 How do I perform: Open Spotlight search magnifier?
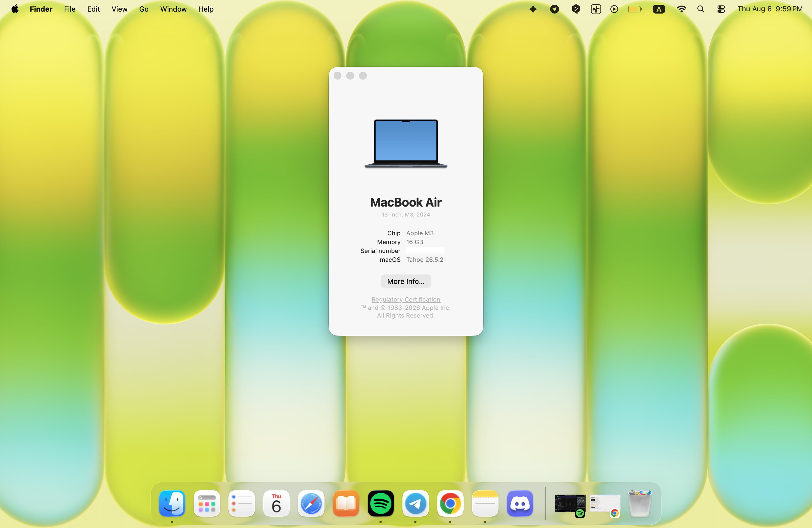coord(701,9)
